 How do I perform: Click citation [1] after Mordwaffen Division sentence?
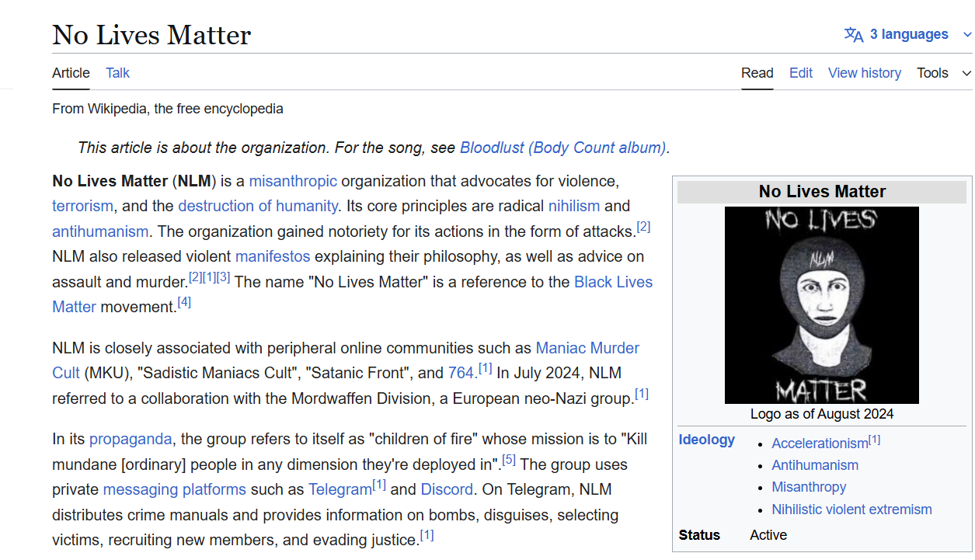pos(642,394)
